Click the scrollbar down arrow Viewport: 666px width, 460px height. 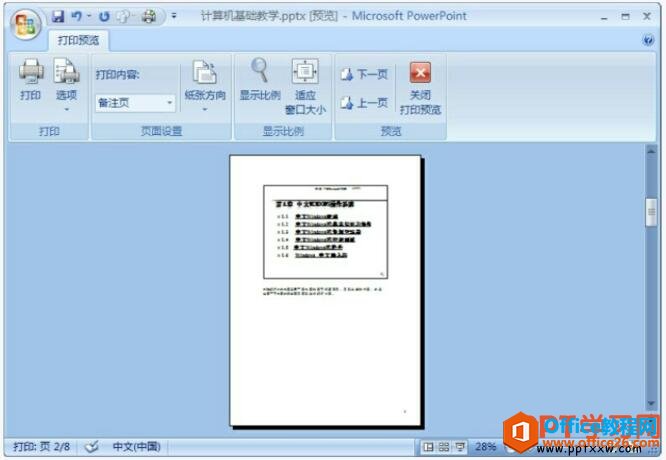(x=651, y=404)
